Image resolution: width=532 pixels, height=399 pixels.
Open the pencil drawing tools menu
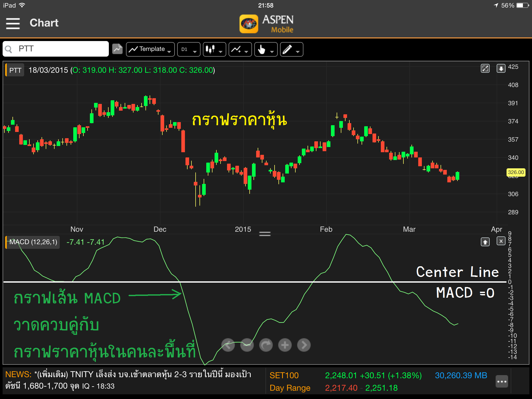(x=291, y=49)
